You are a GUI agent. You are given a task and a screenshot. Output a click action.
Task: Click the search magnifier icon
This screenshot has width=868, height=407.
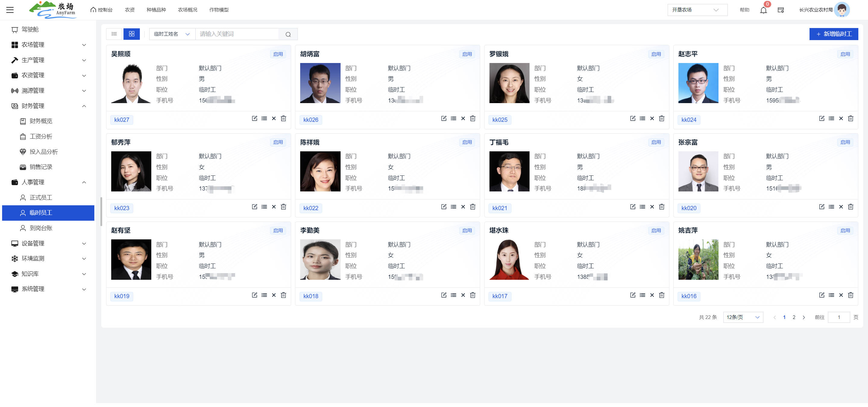[x=288, y=34]
